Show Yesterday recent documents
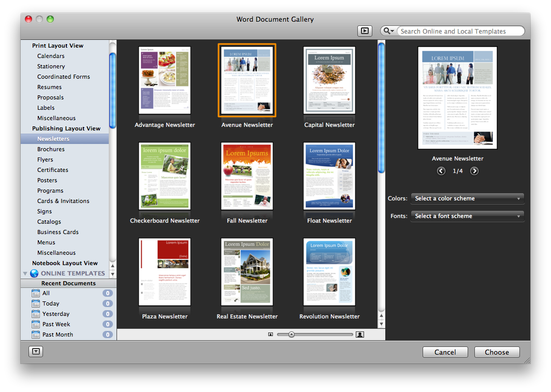 tap(68, 314)
